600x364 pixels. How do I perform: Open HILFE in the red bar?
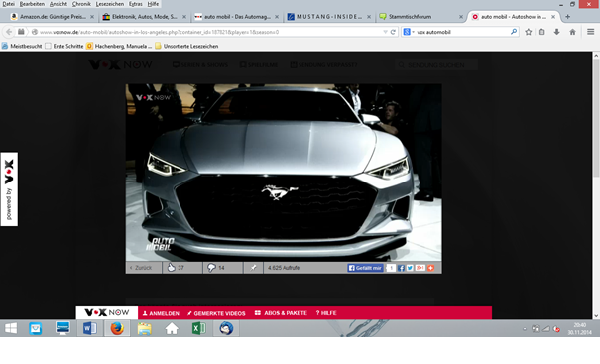tap(326, 313)
